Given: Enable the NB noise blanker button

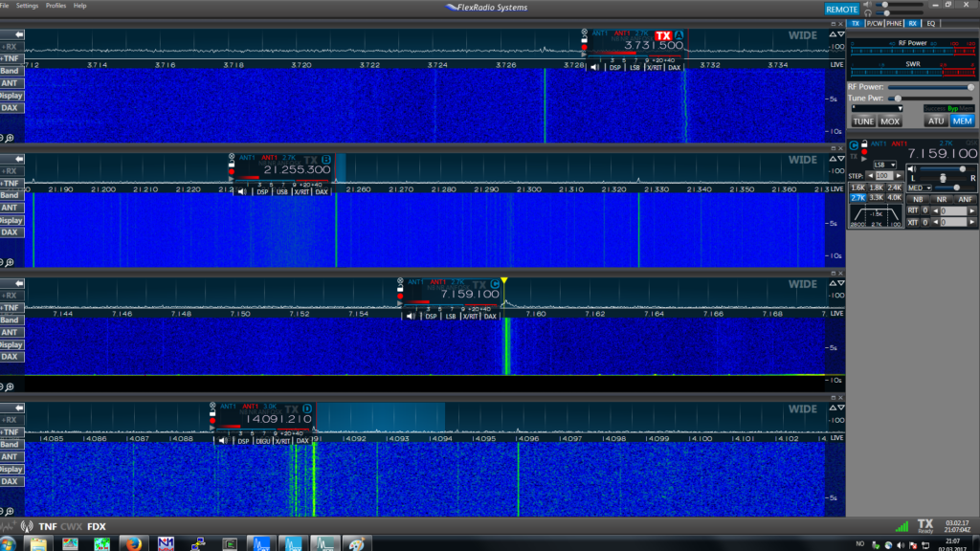Looking at the screenshot, I should [x=918, y=199].
